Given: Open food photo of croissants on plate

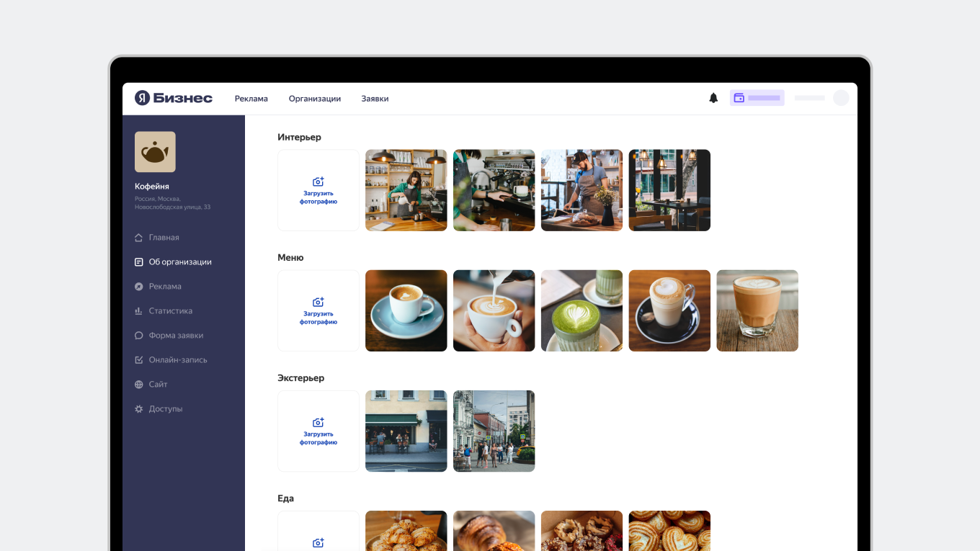Looking at the screenshot, I should (x=406, y=531).
